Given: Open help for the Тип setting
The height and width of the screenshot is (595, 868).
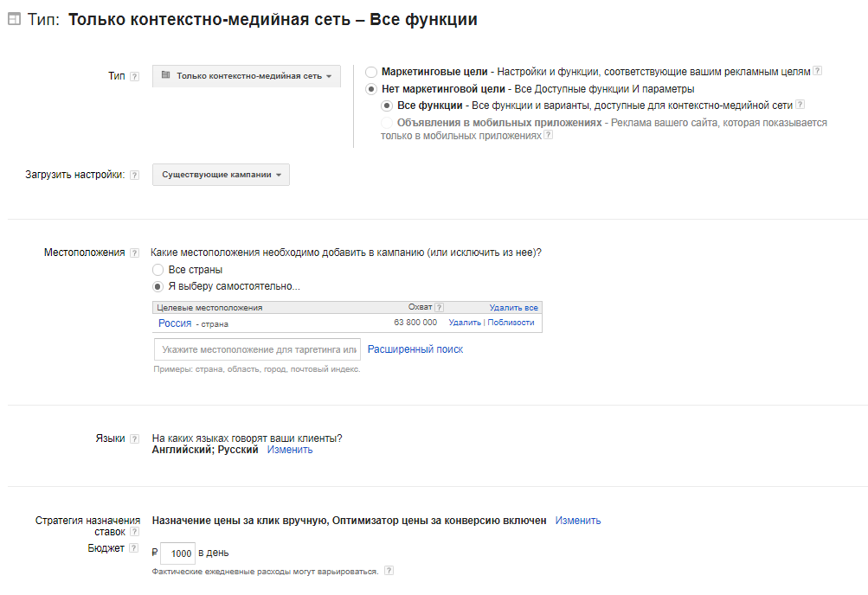Looking at the screenshot, I should coord(135,76).
